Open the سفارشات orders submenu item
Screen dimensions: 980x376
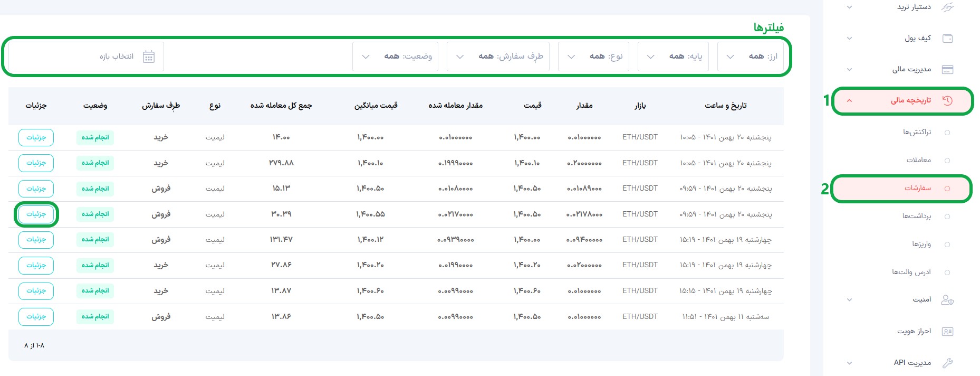coord(918,189)
